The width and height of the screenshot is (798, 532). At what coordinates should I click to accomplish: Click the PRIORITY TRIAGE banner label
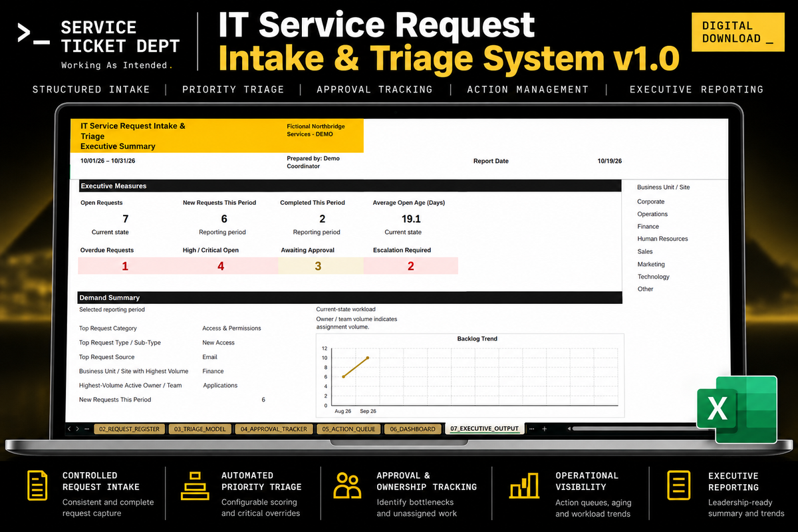coord(233,89)
